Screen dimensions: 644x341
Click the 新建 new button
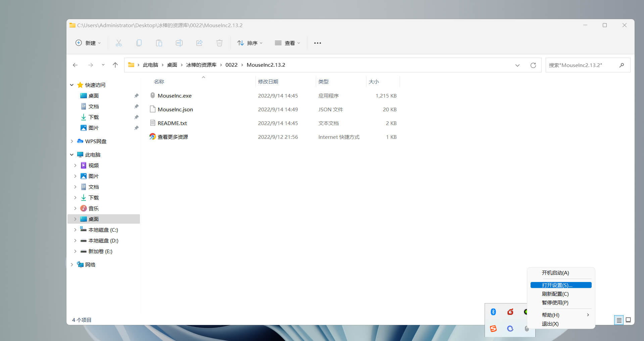[x=88, y=43]
